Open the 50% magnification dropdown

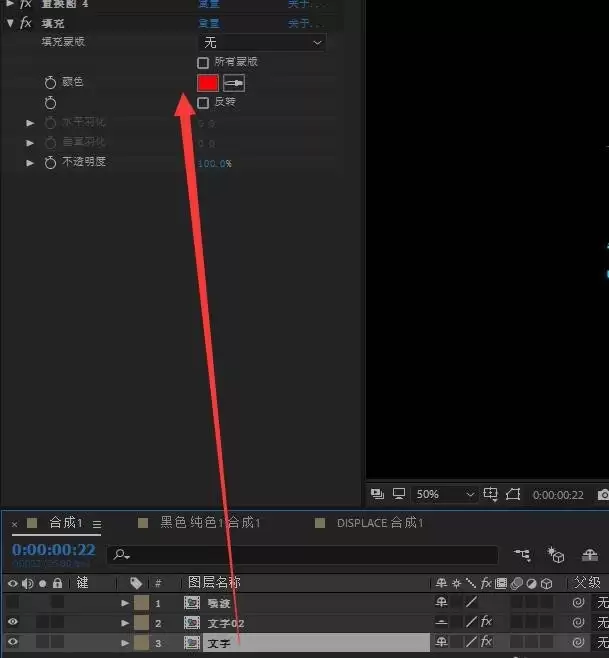tap(444, 495)
